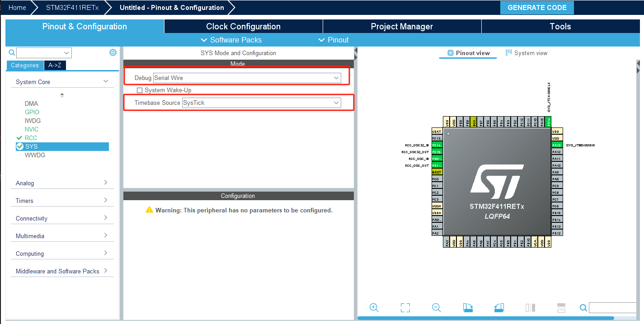Click the zoom out icon under pinout
644x324 pixels.
pos(436,308)
